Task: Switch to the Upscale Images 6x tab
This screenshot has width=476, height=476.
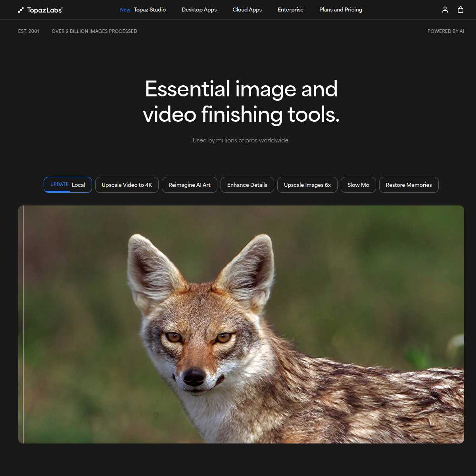Action: tap(307, 184)
